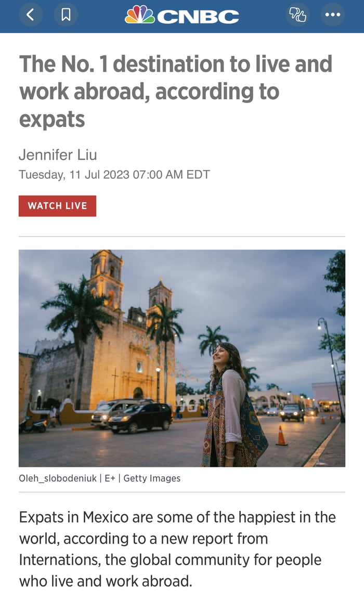This screenshot has width=364, height=598.
Task: Open the three-dot more options menu
Action: [x=333, y=15]
